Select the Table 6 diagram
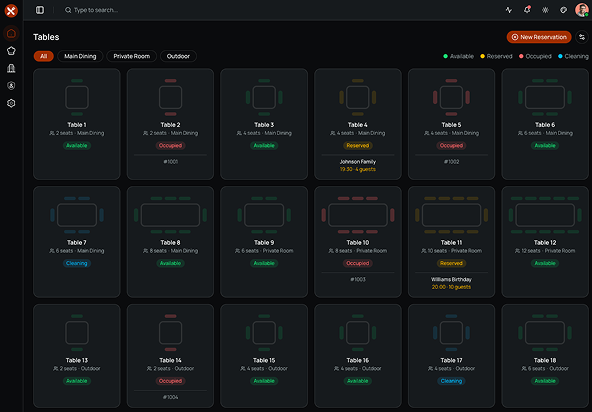This screenshot has height=412, width=592. click(x=545, y=97)
